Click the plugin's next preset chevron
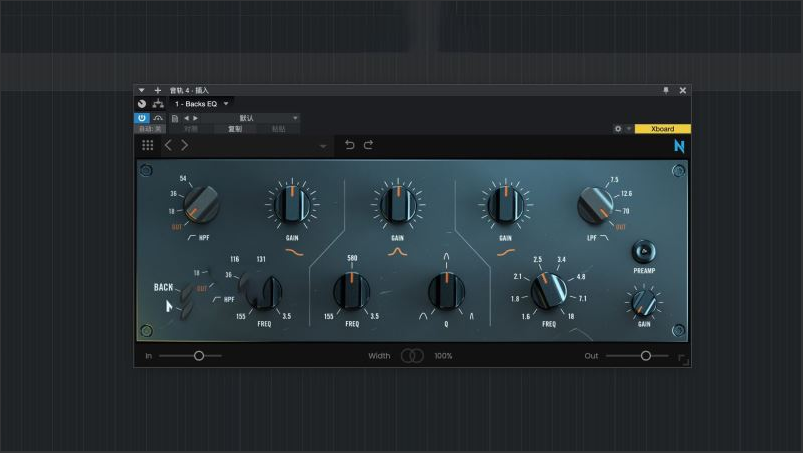Screen dimensions: 803x453 (184, 145)
